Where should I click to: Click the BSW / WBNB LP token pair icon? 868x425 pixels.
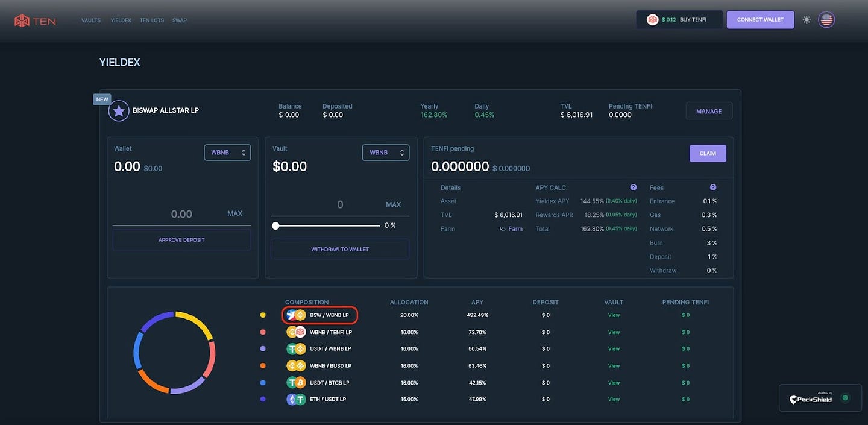tap(296, 315)
